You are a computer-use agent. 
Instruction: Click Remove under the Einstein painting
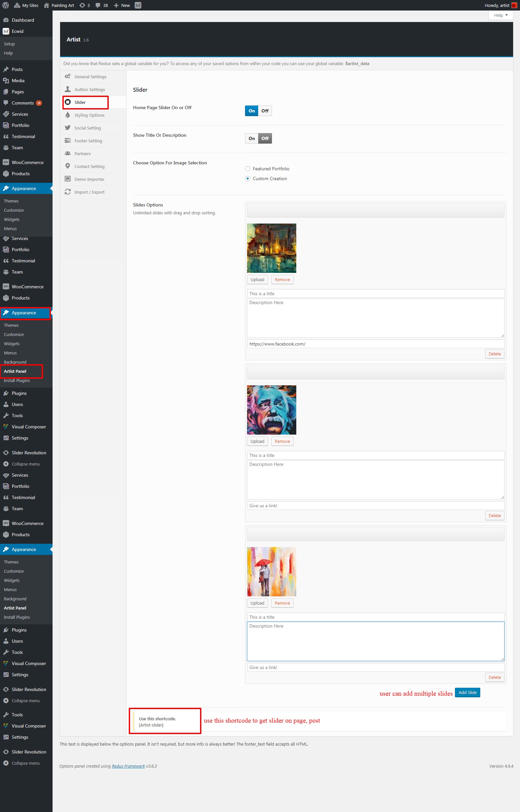click(282, 441)
